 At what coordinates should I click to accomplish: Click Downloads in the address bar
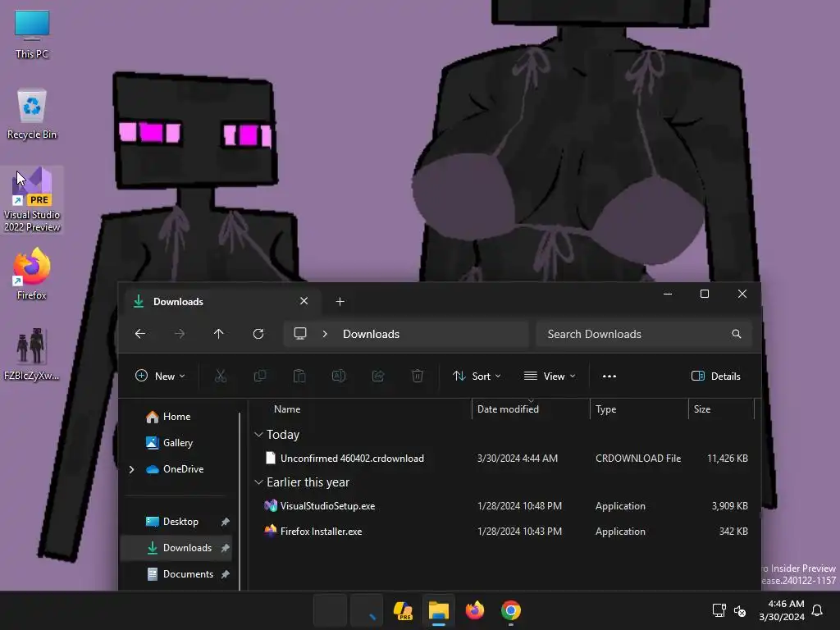point(372,334)
